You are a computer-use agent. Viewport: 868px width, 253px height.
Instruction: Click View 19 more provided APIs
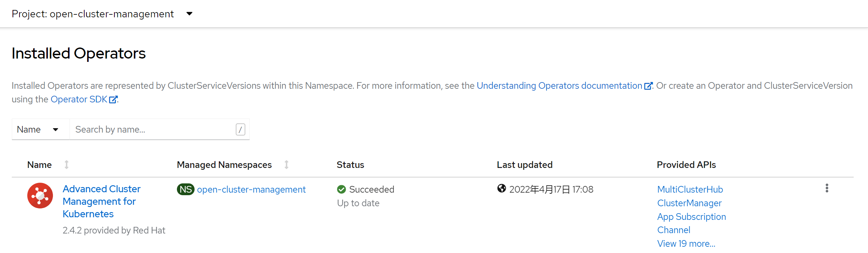click(686, 243)
